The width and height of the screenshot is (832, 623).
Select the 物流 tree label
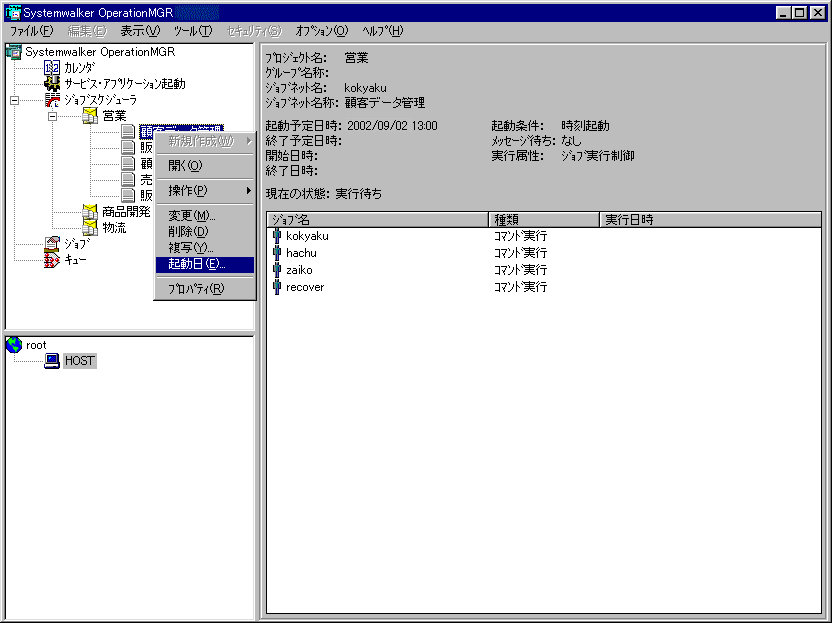click(114, 228)
